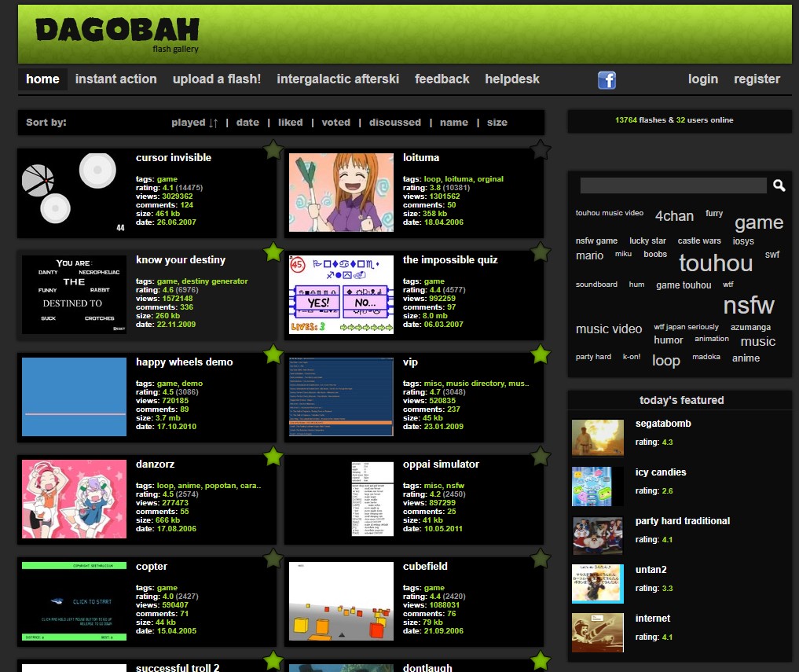Open the instant action menu item
Screen dimensions: 799x672
[115, 79]
